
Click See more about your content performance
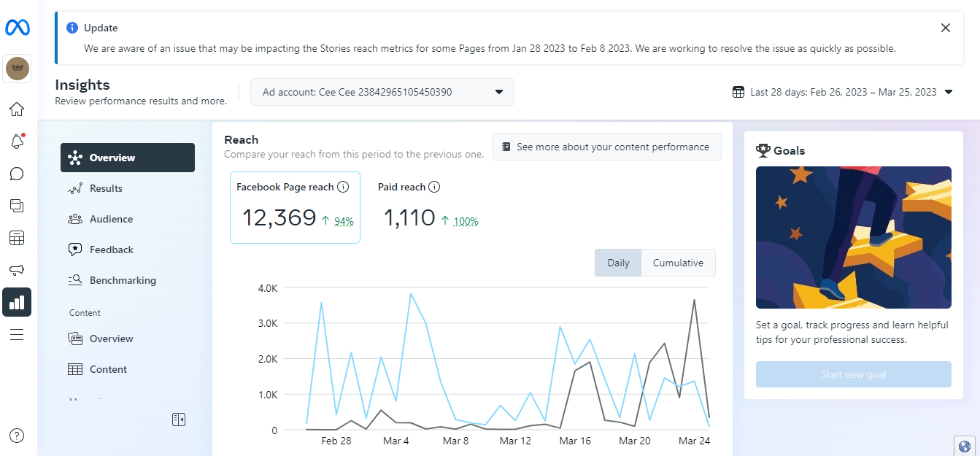click(x=606, y=147)
